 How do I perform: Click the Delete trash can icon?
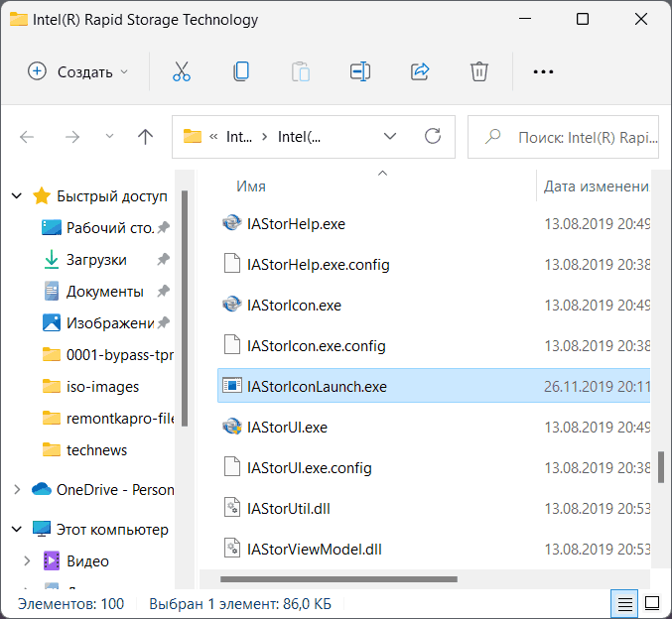[479, 71]
